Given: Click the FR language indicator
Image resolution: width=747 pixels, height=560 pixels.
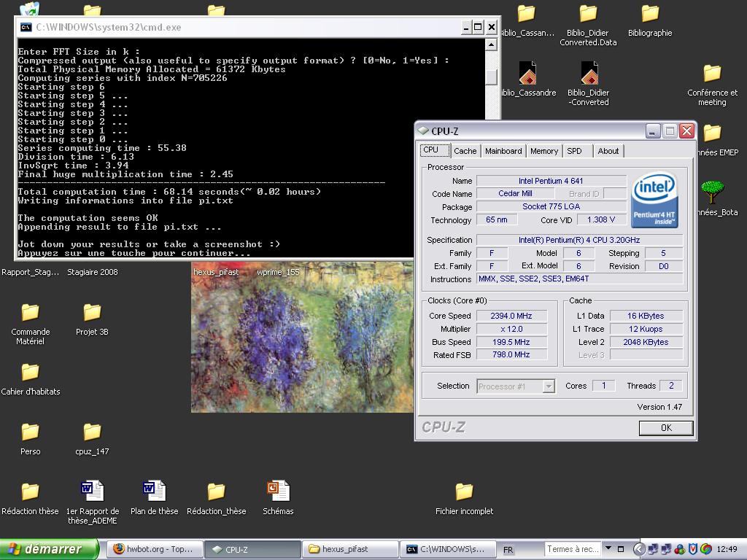Looking at the screenshot, I should coord(508,550).
